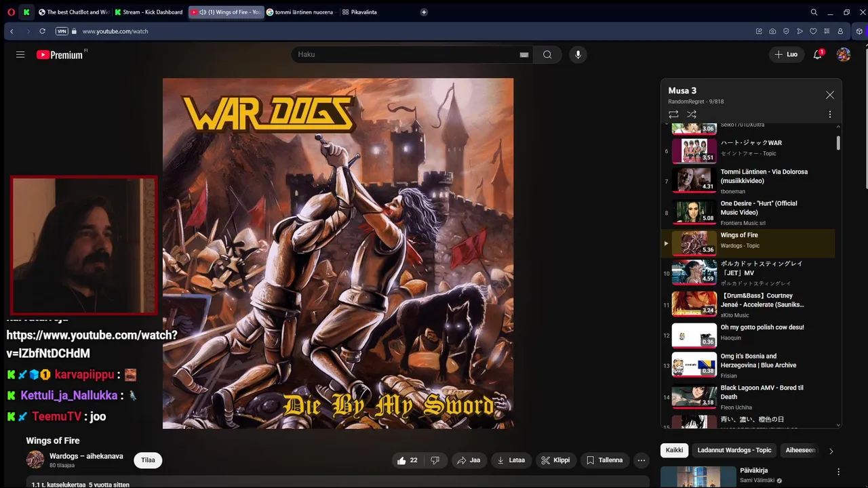Play ハート・ジャックWAR playlist item
The height and width of the screenshot is (488, 868).
click(748, 150)
